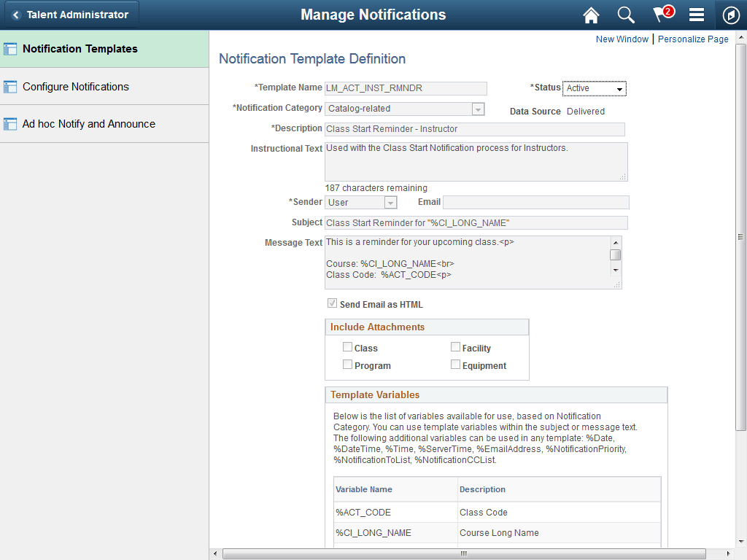
Task: Click the Configure Notifications grid icon
Action: coord(12,85)
